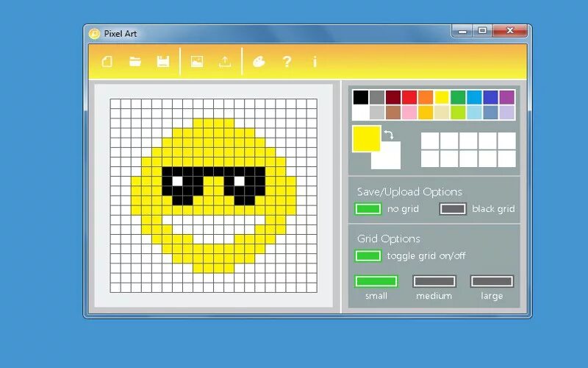Select first empty custom color slot
This screenshot has height=368, width=588.
pos(430,141)
